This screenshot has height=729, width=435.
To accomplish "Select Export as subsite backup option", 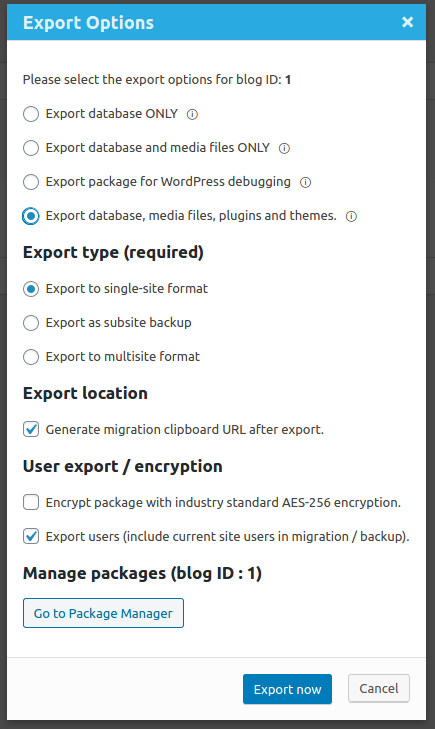I will [31, 323].
